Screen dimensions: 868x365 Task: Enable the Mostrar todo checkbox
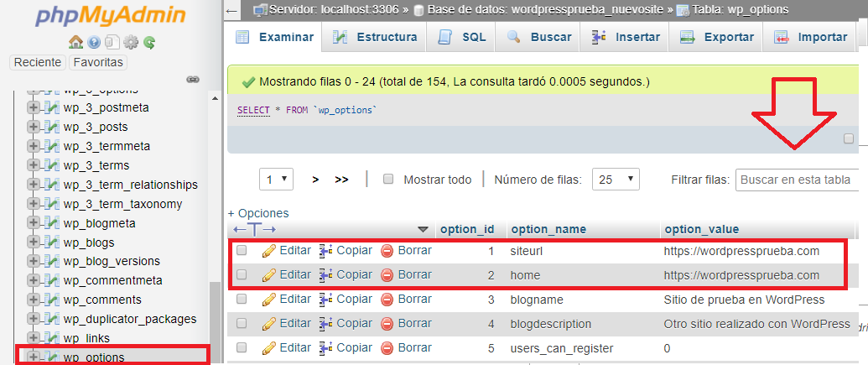tap(388, 179)
